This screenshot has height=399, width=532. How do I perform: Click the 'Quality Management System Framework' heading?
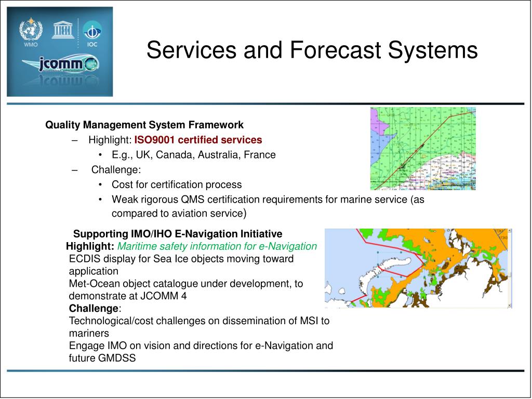[x=144, y=125]
